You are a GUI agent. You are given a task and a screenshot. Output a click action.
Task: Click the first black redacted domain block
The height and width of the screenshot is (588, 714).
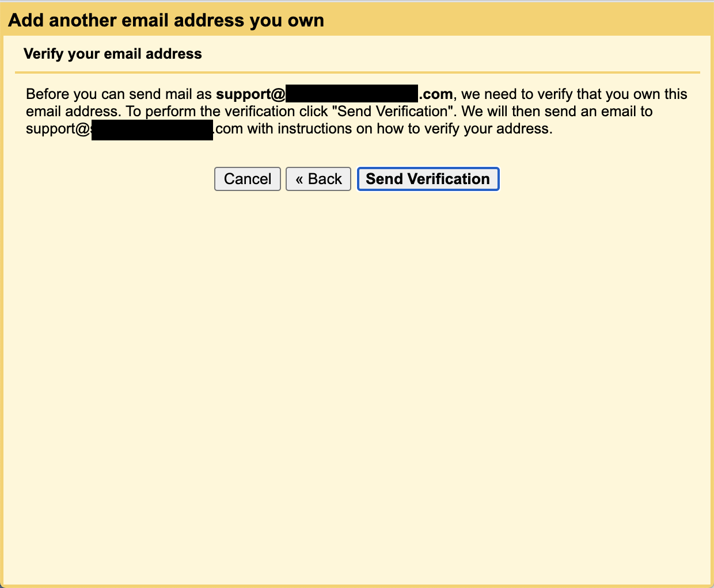pyautogui.click(x=352, y=94)
